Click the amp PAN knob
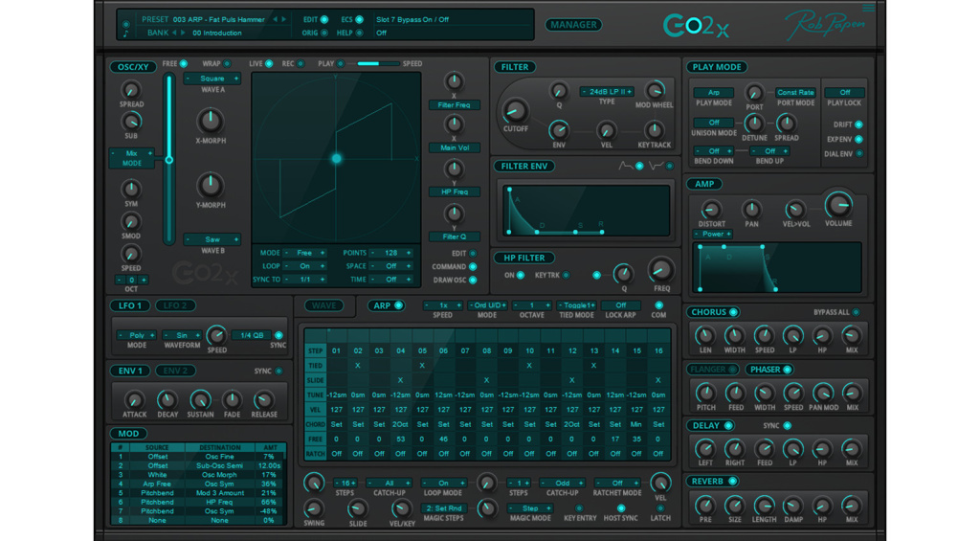Screen dimensions: 980x541 751,210
